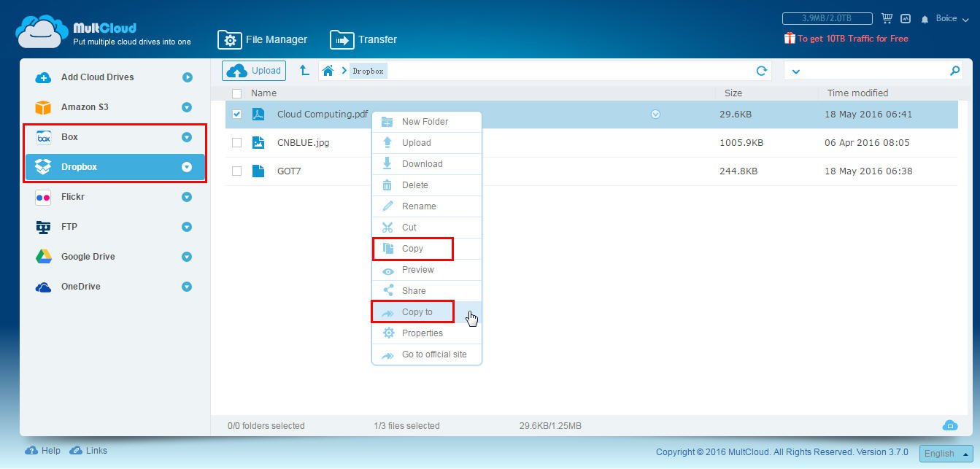Choose Properties from context menu
Image resolution: width=980 pixels, height=469 pixels.
[x=427, y=333]
